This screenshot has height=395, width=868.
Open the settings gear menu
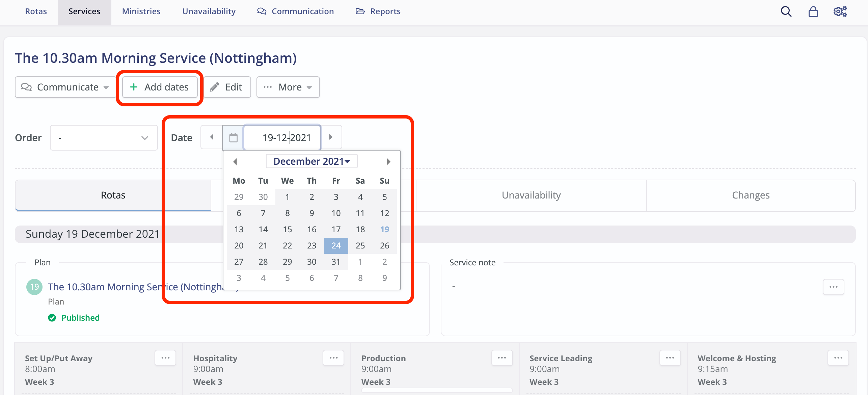click(840, 11)
